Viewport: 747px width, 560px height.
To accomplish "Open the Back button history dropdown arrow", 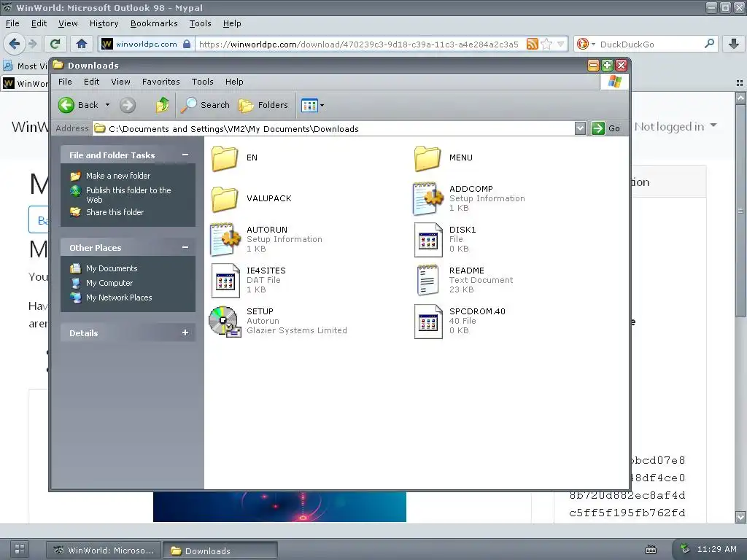I will [x=107, y=105].
